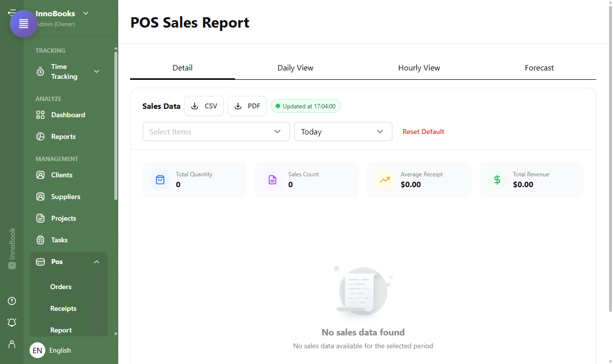Viewport: 613px width, 364px height.
Task: Click the Sales Count document icon
Action: coord(272,180)
